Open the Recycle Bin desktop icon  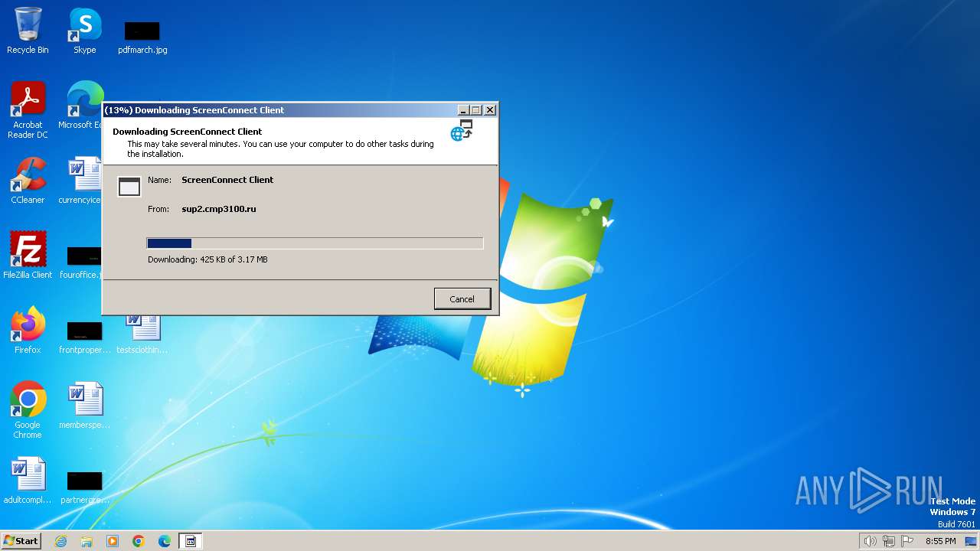point(28,31)
